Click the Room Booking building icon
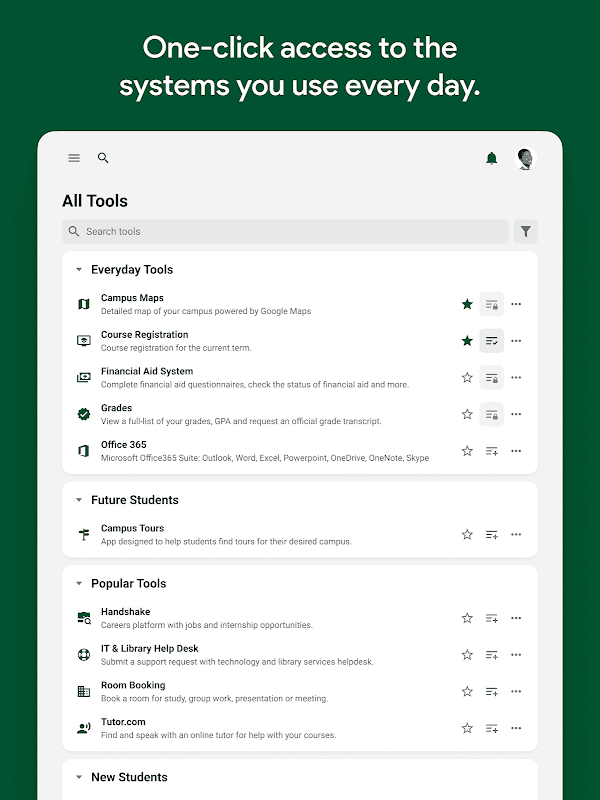 click(84, 692)
